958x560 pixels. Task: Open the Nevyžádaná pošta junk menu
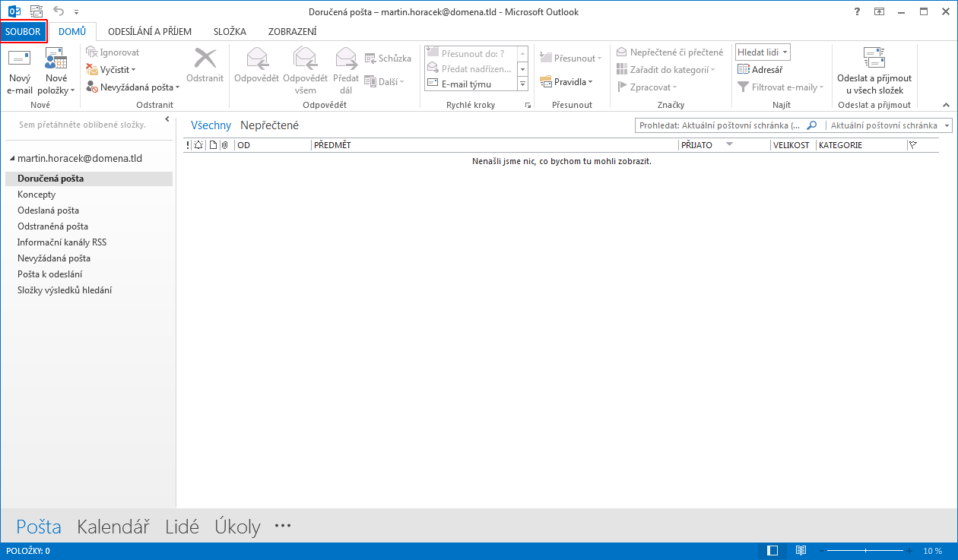pyautogui.click(x=132, y=87)
